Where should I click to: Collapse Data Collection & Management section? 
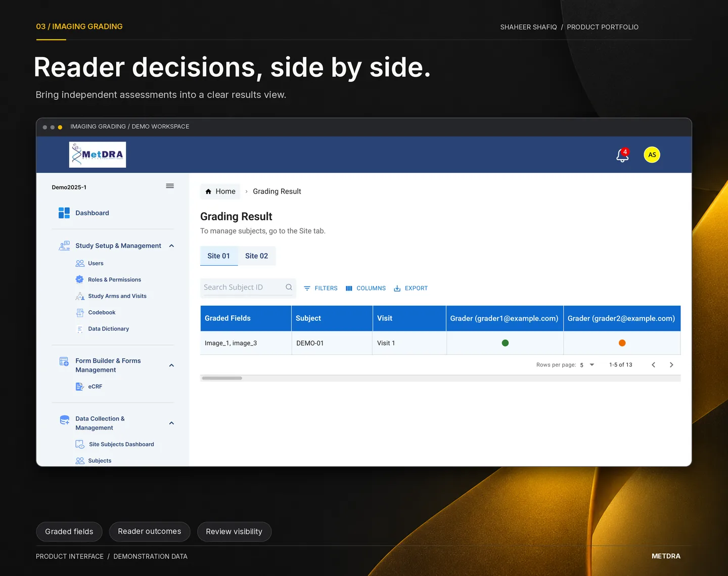tap(171, 423)
